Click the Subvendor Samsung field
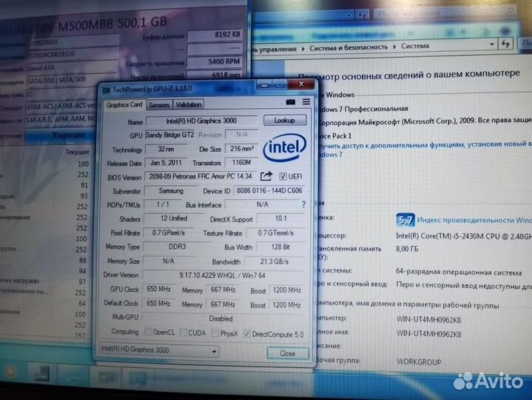The width and height of the screenshot is (532, 400). [x=171, y=191]
